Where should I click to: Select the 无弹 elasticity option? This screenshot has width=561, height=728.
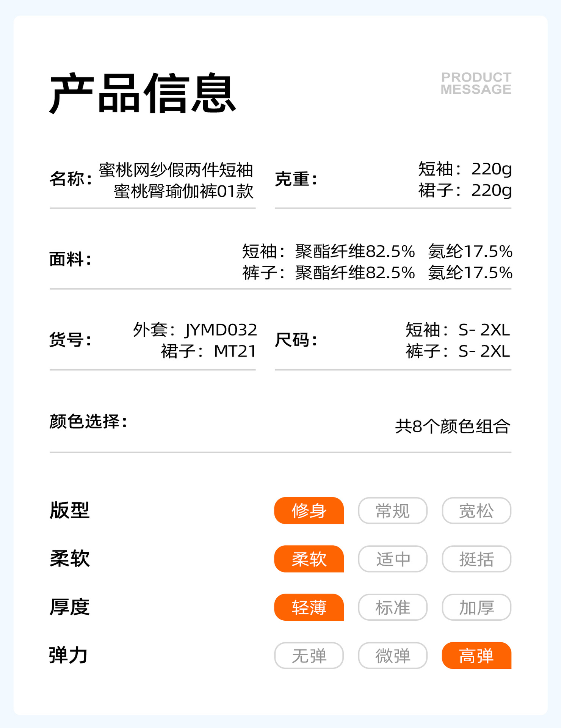(309, 656)
